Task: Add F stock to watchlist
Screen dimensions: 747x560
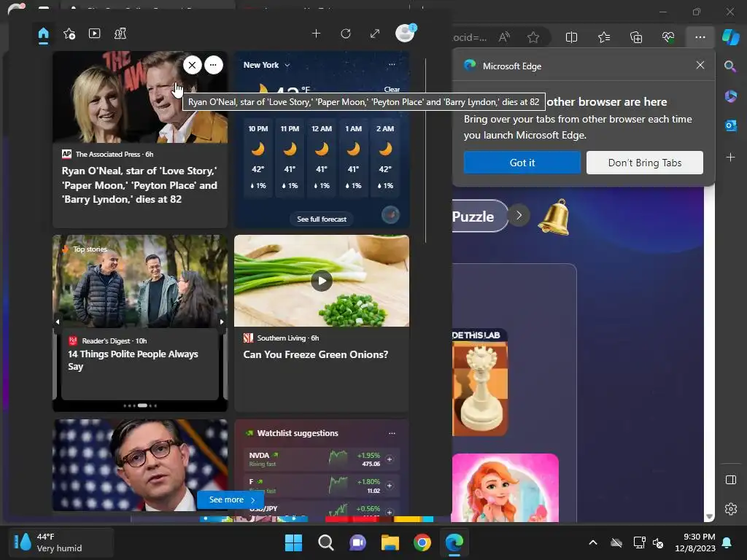Action: click(x=390, y=486)
